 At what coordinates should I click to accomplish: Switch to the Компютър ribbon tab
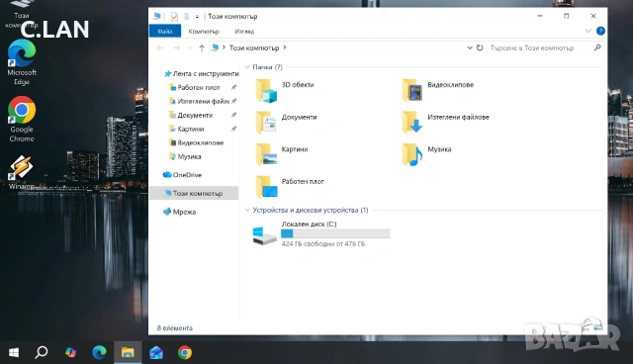pos(204,31)
